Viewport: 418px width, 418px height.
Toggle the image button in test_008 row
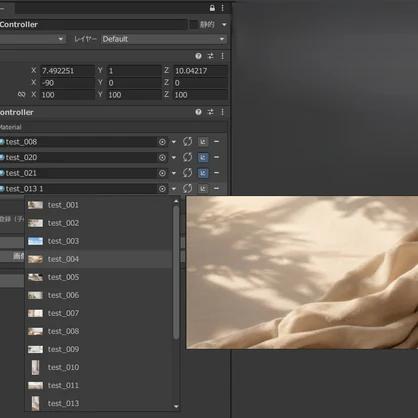[x=203, y=142]
